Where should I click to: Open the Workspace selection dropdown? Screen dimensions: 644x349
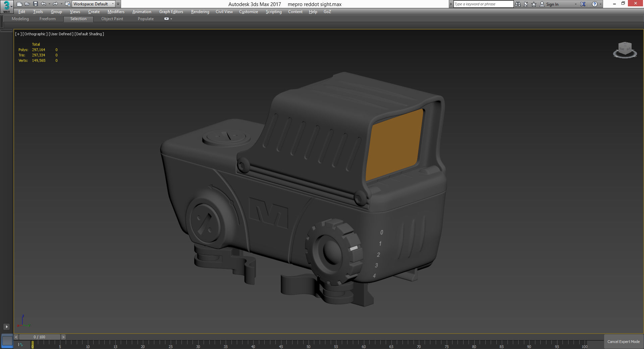tap(113, 4)
